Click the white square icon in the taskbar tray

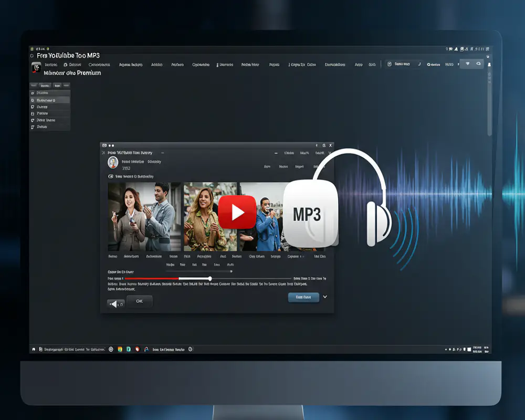(469, 349)
